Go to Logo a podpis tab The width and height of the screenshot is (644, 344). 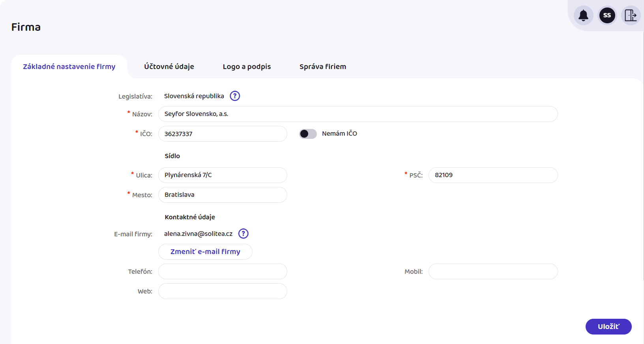pyautogui.click(x=247, y=67)
